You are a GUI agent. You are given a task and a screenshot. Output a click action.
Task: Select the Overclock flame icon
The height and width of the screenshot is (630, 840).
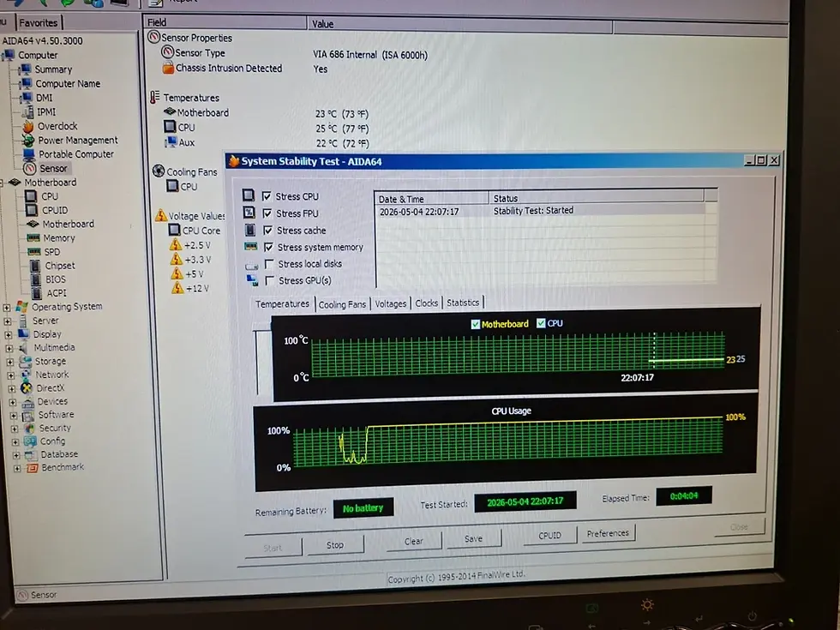coord(28,126)
